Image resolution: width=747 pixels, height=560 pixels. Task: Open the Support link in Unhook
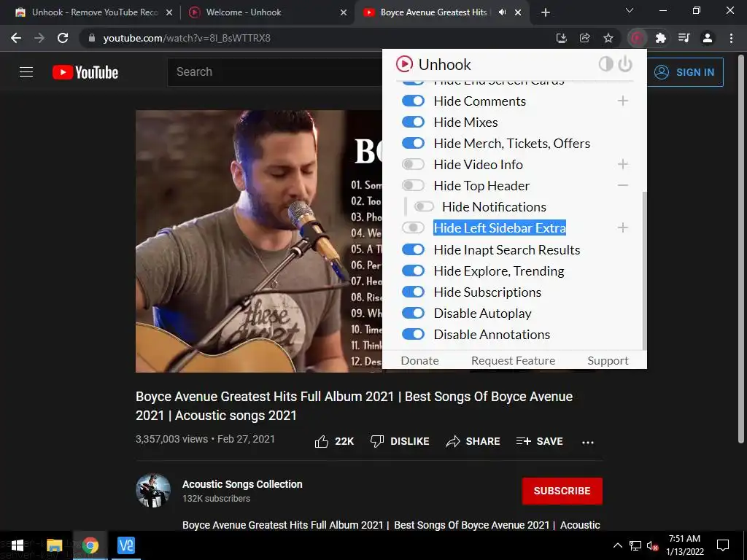click(x=608, y=360)
